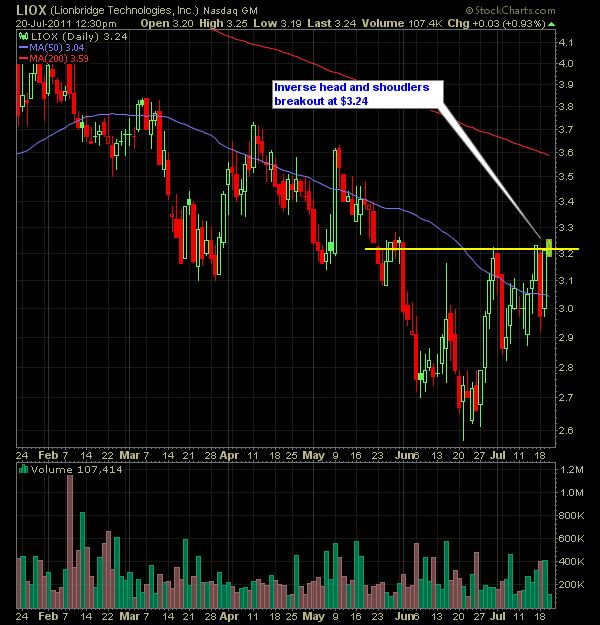Select the LIOX (Daily) candlestick legend icon
600x625 pixels.
23,36
